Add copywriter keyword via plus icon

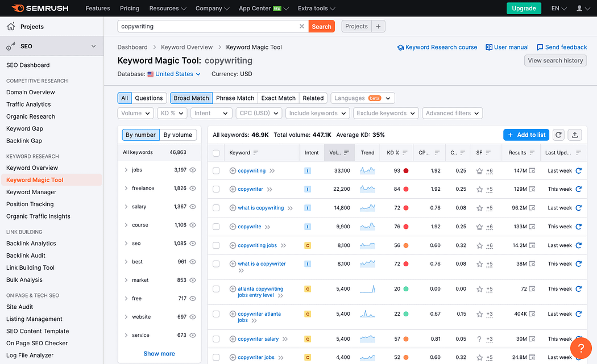233,189
